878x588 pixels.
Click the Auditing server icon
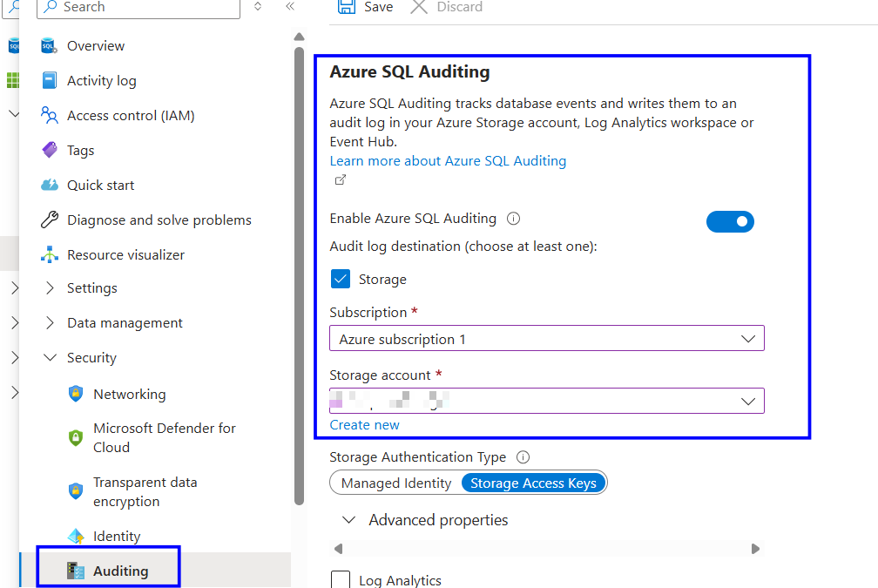coord(76,571)
